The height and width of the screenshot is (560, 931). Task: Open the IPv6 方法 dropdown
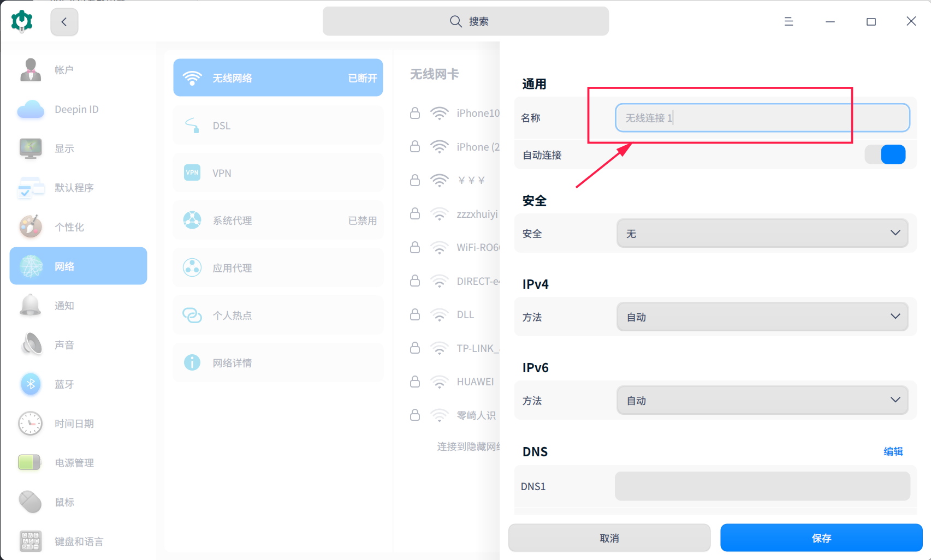(763, 401)
